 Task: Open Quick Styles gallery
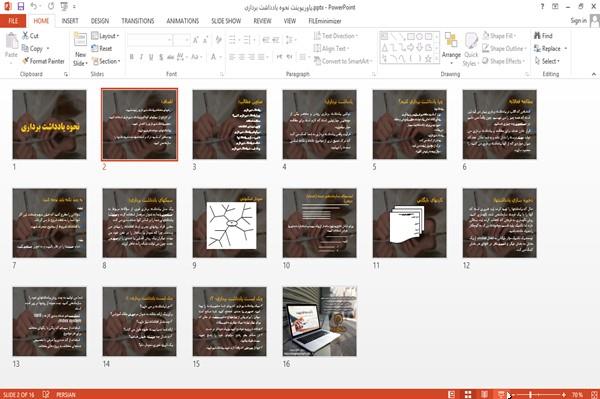(x=470, y=50)
